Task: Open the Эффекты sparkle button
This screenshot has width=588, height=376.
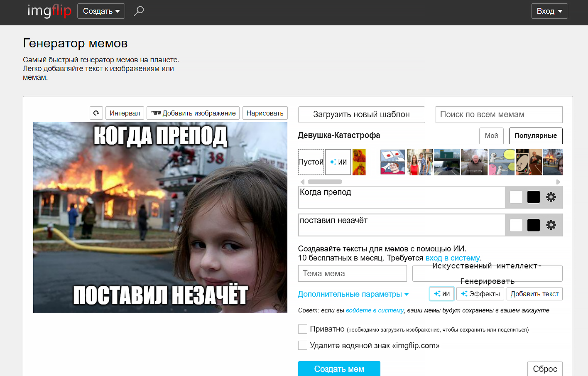Action: pyautogui.click(x=480, y=294)
